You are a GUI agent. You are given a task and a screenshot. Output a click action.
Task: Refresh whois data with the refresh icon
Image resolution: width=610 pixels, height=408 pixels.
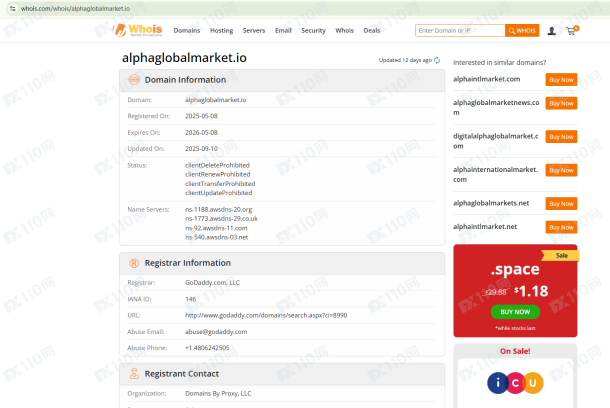[x=437, y=60]
